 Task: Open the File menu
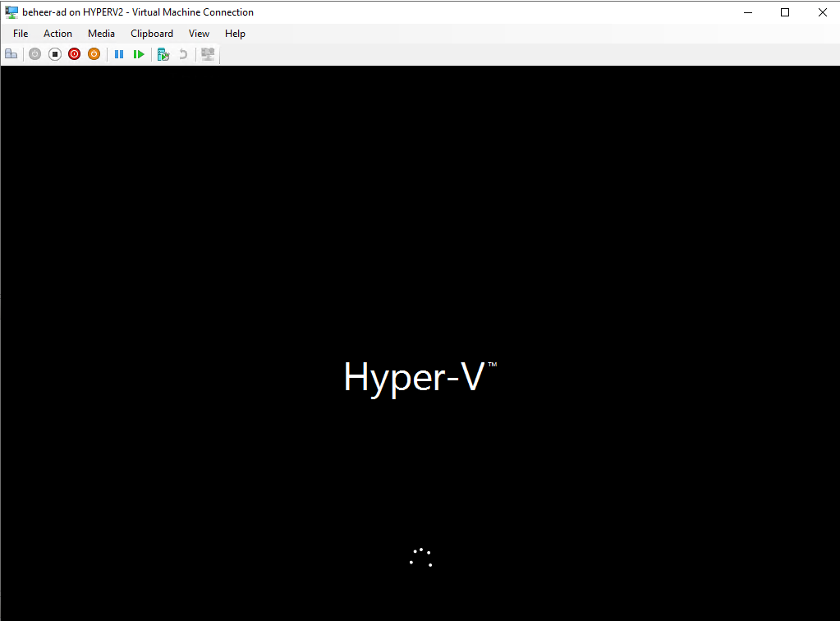(x=21, y=33)
